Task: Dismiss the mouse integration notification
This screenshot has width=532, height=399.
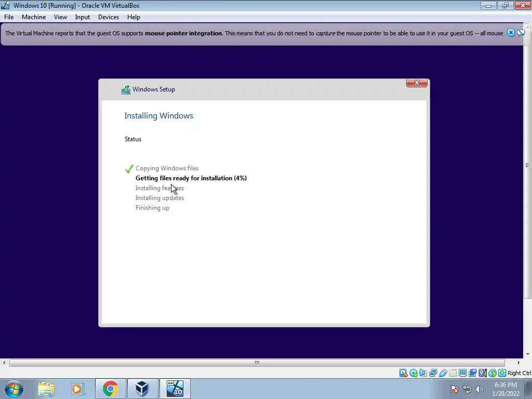Action: point(511,33)
